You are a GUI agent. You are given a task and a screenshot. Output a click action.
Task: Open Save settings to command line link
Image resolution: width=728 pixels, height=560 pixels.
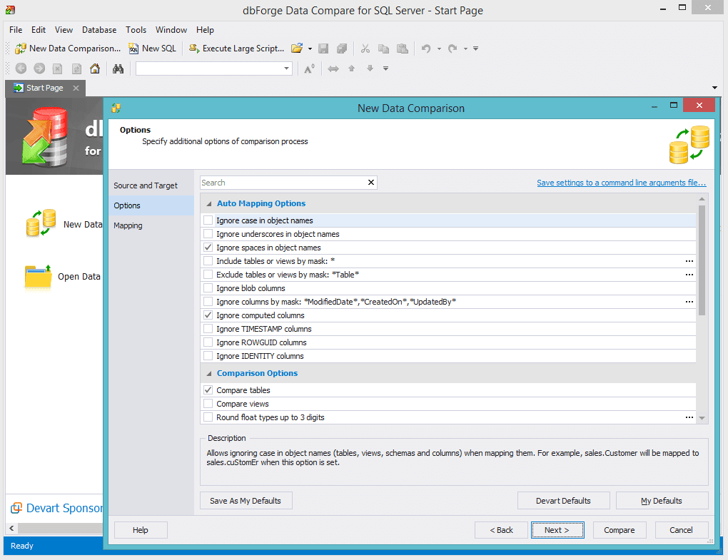621,183
